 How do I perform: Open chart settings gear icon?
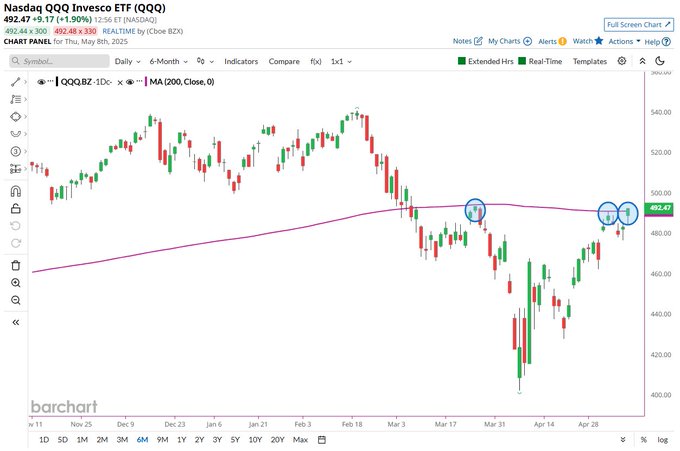point(622,61)
